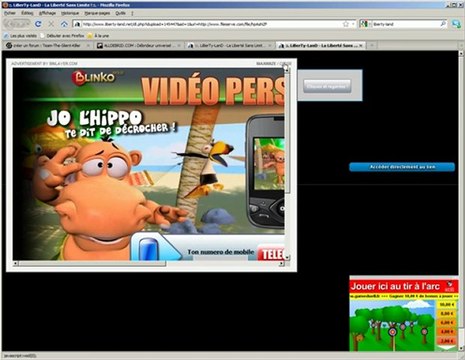The height and width of the screenshot is (360, 465).
Task: Bookmark this page with the star icon
Action: click(346, 24)
